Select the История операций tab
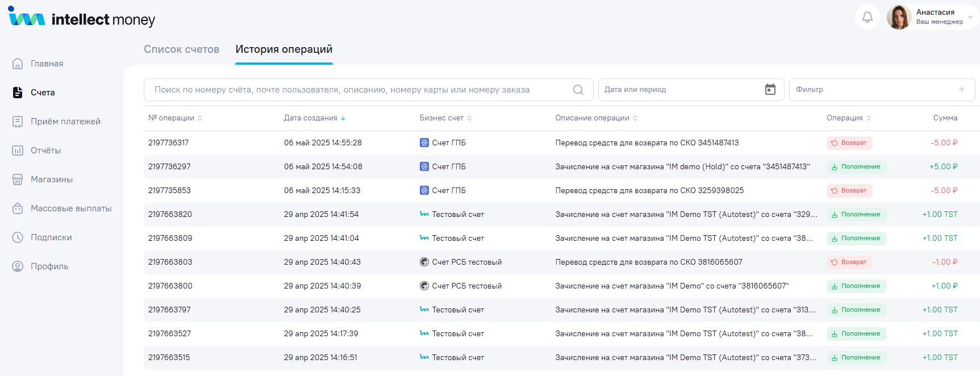The image size is (980, 376). pyautogui.click(x=283, y=49)
